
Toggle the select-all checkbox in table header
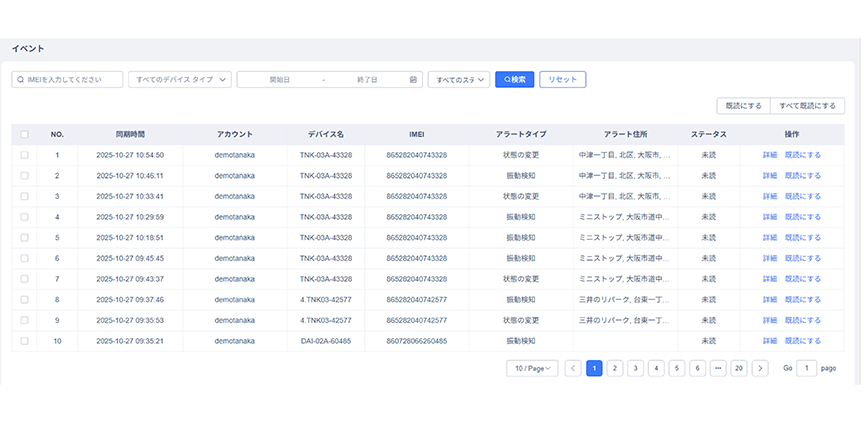pos(24,134)
